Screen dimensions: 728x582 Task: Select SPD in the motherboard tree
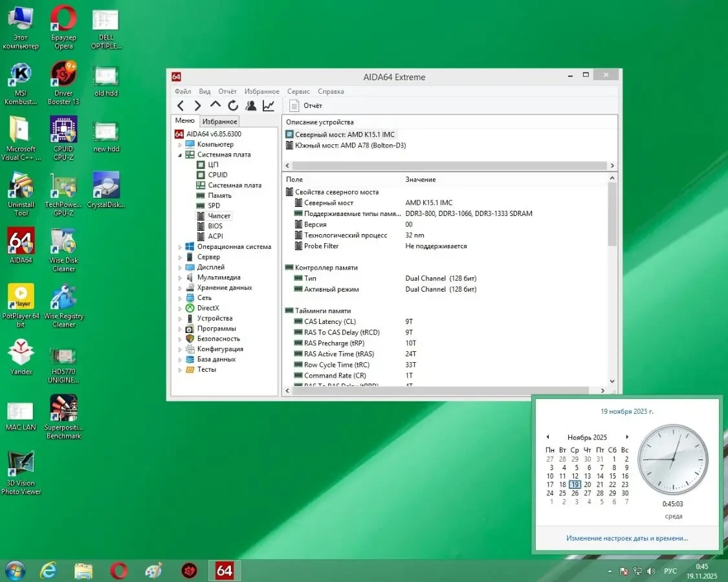pos(214,206)
